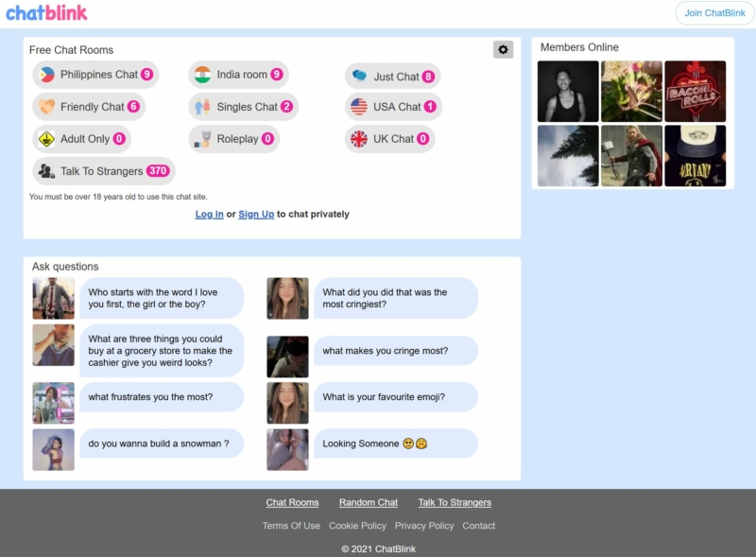
Task: Click the Talk To Strangers people icon
Action: 46,171
